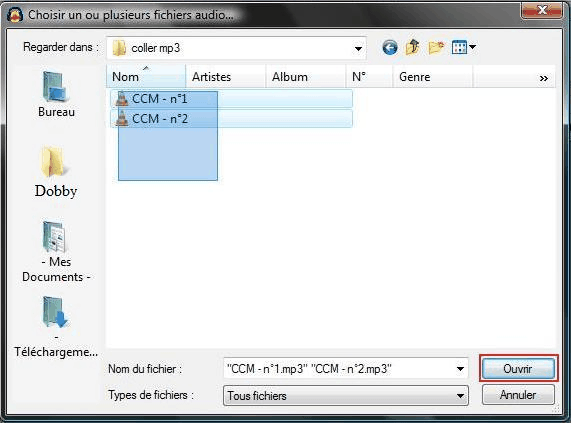This screenshot has width=571, height=423.
Task: Select the CCM - n°2 file
Action: pos(231,119)
